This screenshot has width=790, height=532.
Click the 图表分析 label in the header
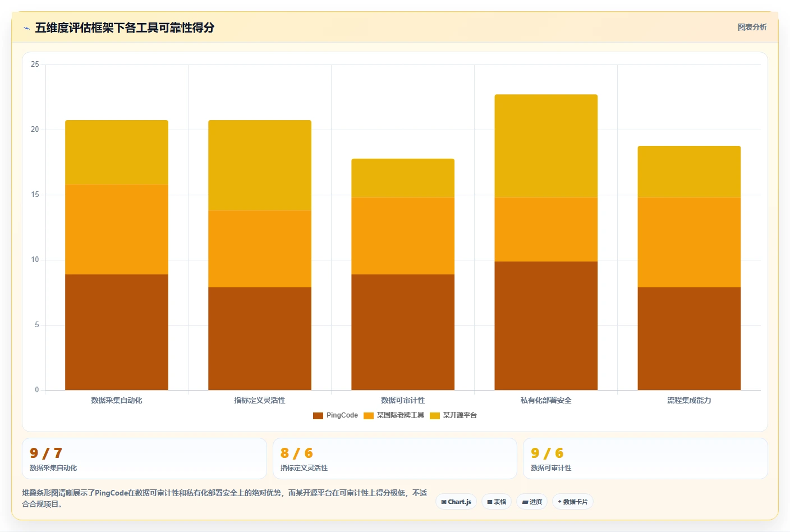click(x=752, y=27)
